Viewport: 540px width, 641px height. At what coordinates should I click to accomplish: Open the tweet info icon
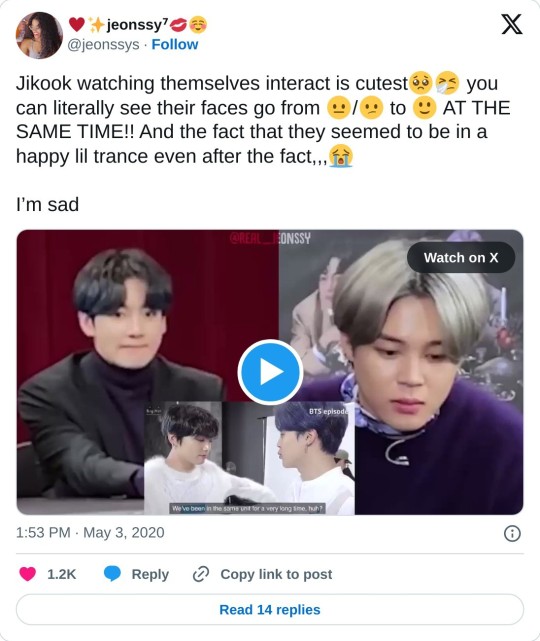pyautogui.click(x=512, y=533)
